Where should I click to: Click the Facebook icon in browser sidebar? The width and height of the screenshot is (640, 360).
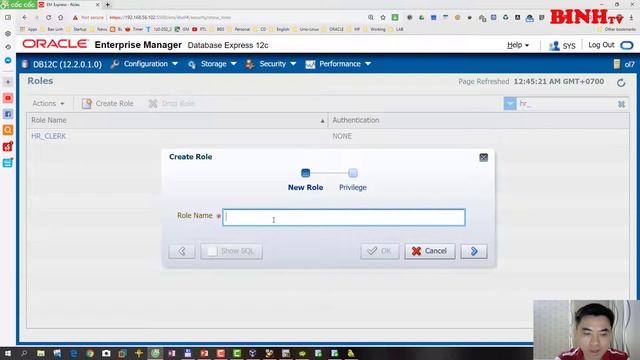(x=8, y=114)
